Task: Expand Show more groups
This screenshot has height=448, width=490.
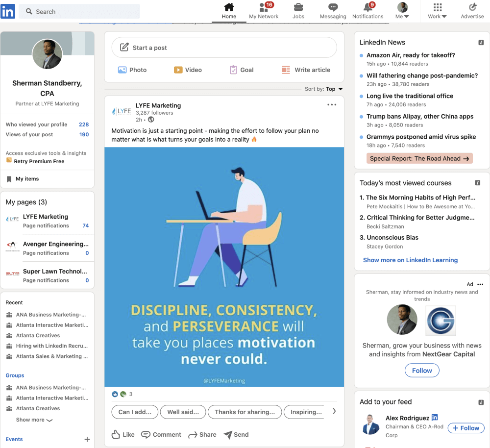Action: pyautogui.click(x=34, y=420)
